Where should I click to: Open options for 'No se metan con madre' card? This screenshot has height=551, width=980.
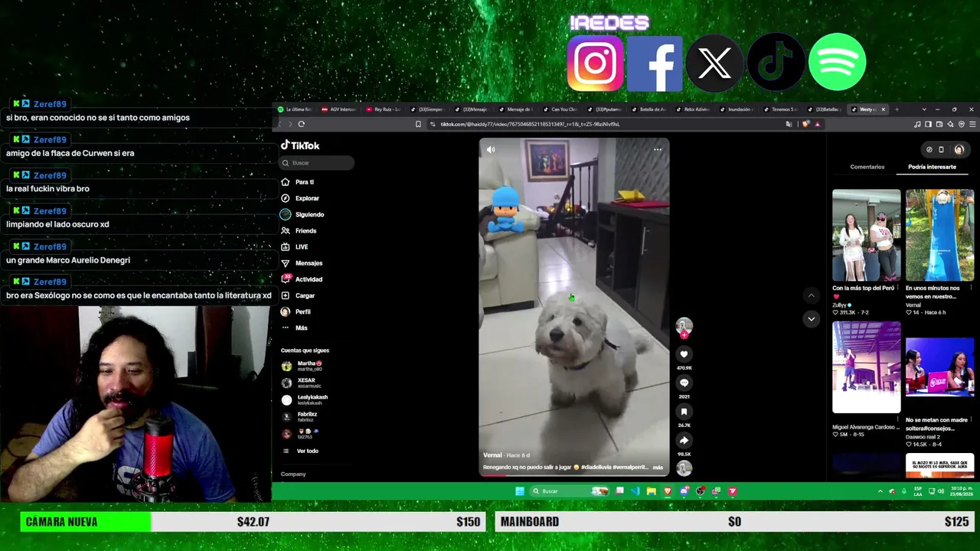[971, 420]
